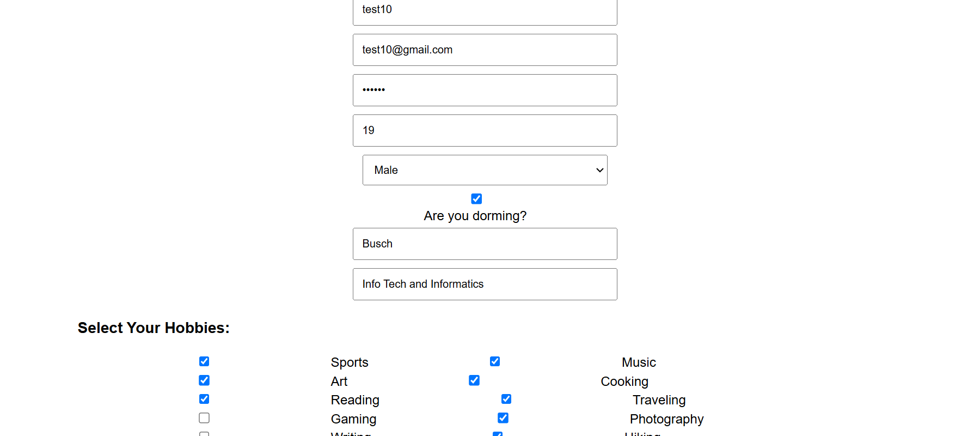Screen dimensions: 980x436
Task: Uncheck the Sports hobby checkbox
Action: (x=204, y=361)
